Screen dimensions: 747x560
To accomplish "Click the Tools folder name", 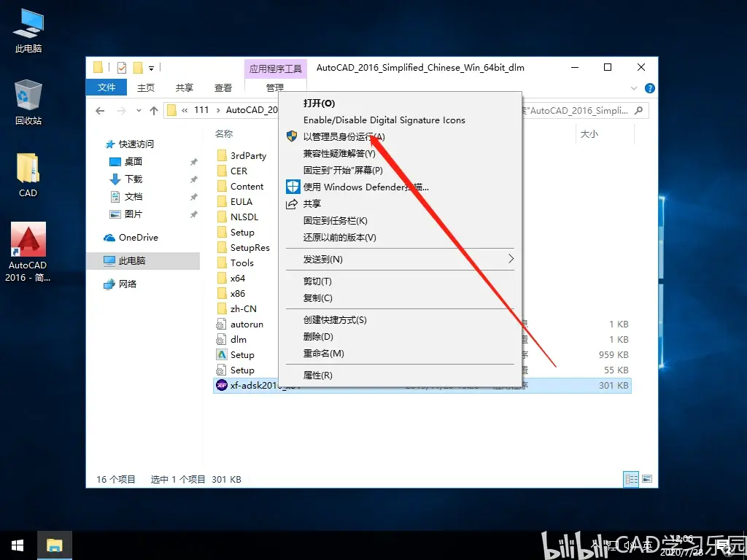I will (242, 262).
